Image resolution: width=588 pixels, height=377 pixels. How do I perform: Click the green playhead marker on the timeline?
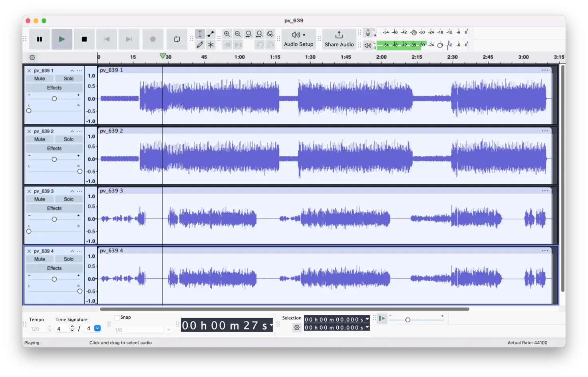pyautogui.click(x=163, y=56)
